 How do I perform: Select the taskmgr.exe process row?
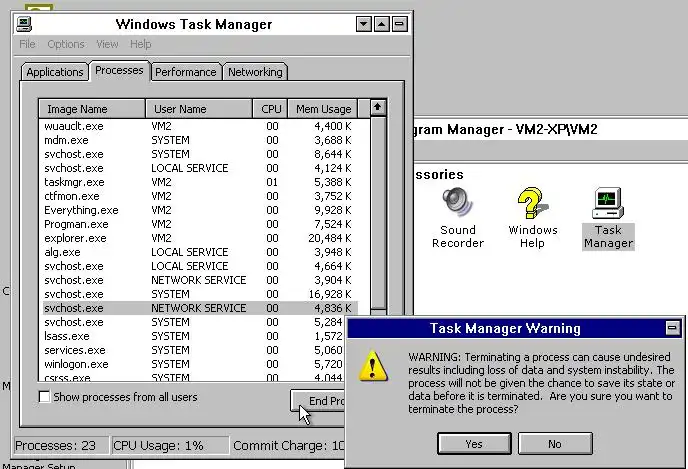tap(200, 182)
